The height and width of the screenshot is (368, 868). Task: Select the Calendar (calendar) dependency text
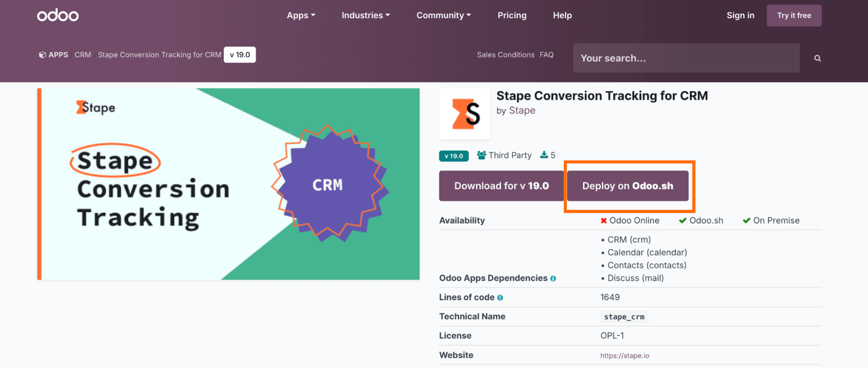tap(647, 252)
